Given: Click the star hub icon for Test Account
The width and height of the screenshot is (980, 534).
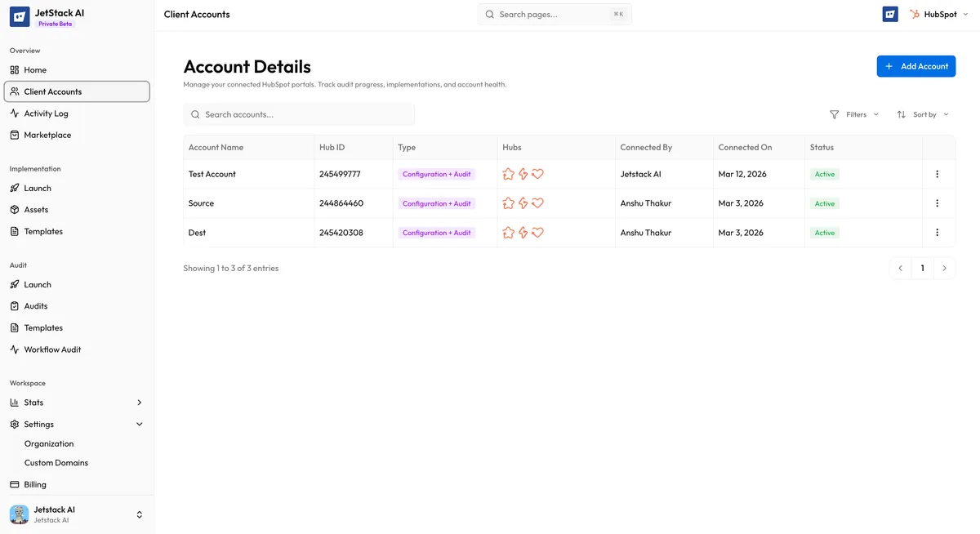Looking at the screenshot, I should click(508, 173).
